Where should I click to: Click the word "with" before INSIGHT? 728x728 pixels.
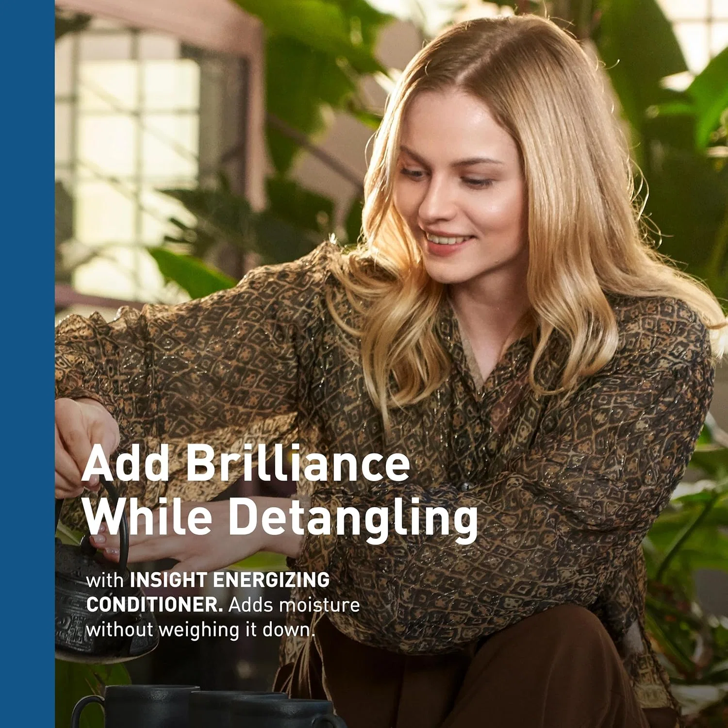click(x=105, y=580)
